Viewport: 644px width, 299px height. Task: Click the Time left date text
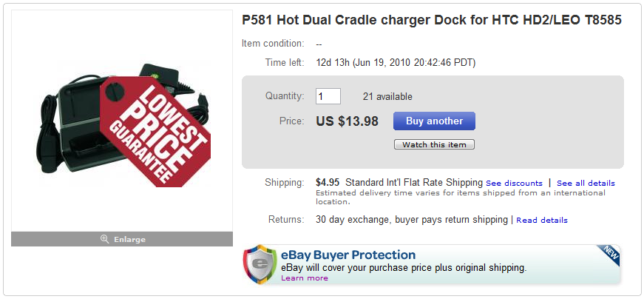(395, 63)
